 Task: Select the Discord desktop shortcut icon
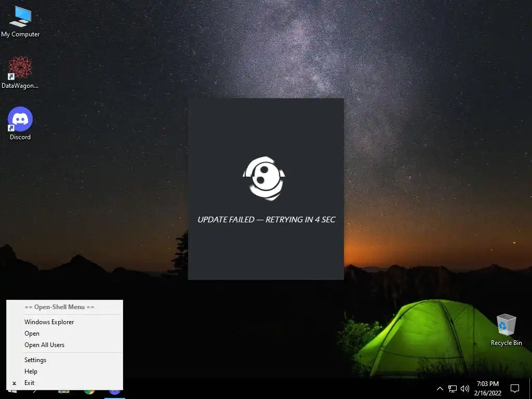pos(20,124)
